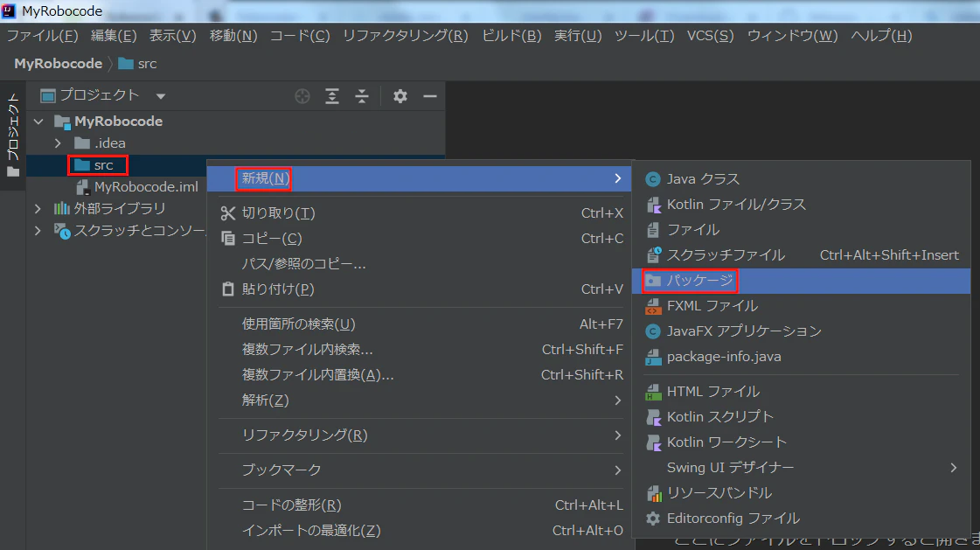Expand the 外部ライブラリ node
This screenshot has height=550, width=980.
[38, 209]
